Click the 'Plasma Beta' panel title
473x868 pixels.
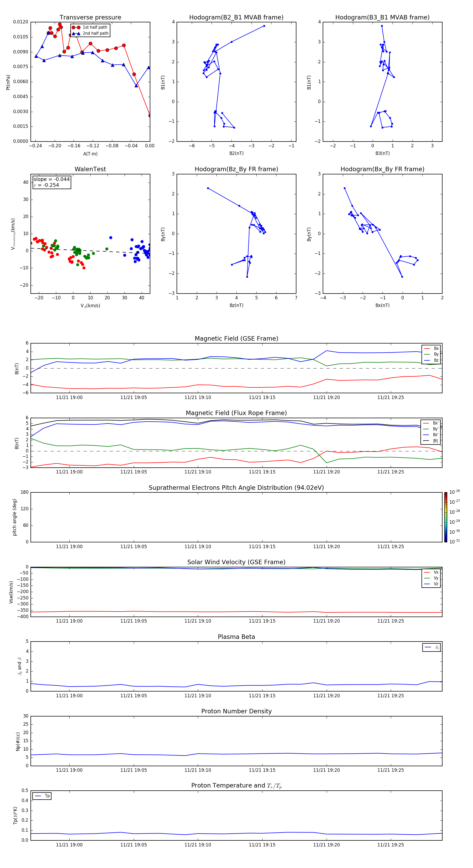[236, 637]
